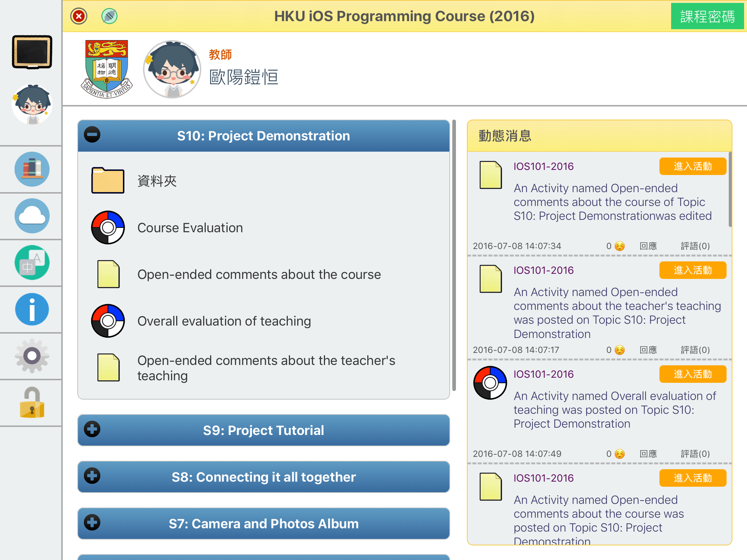
Task: Click the bookshelf library sidebar icon
Action: pos(32,169)
